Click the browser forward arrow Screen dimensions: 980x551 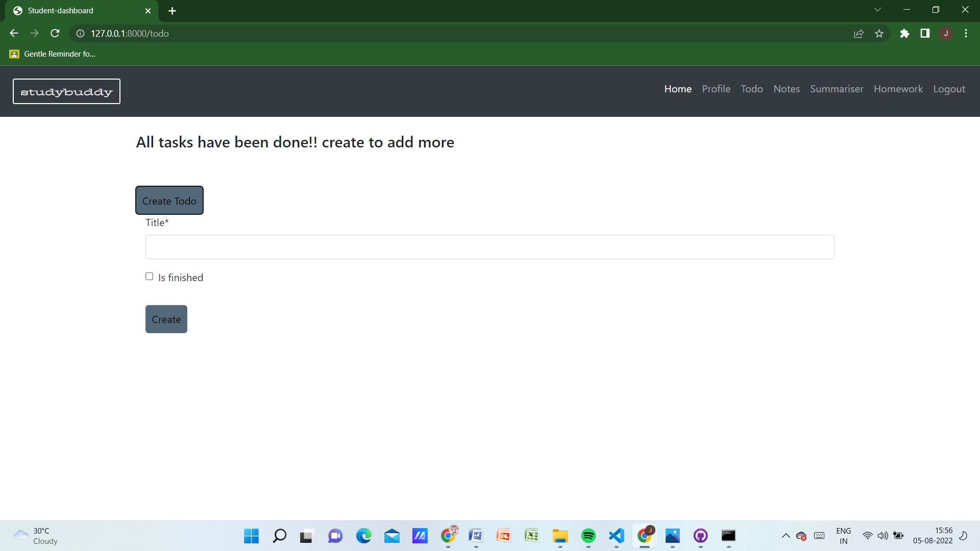point(34,33)
